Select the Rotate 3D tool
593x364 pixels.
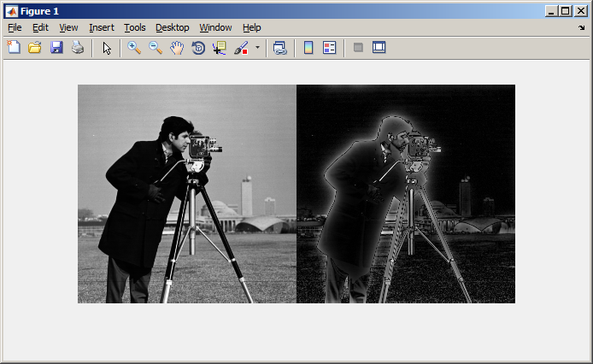198,48
